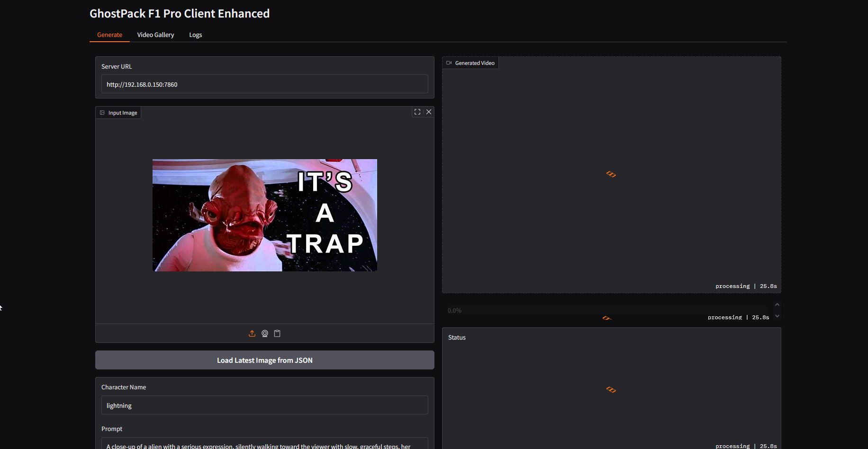Screen dimensions: 868x449
Task: Click into the Prompt text area
Action: click(264, 444)
